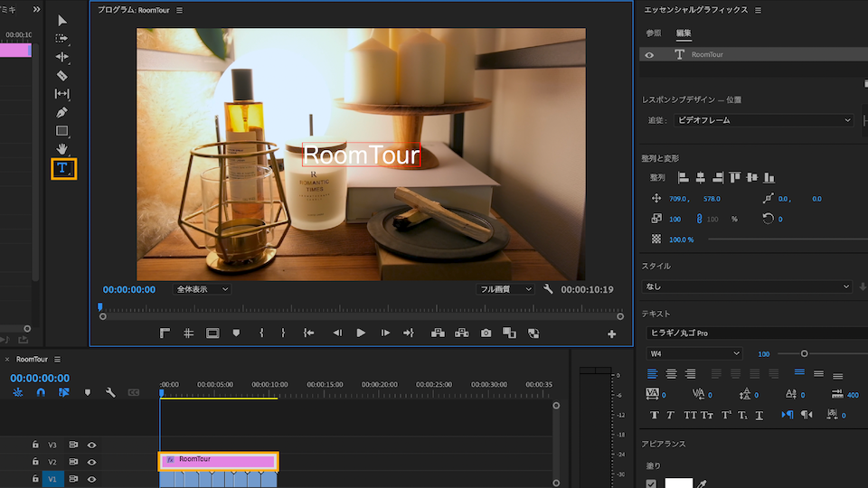
Task: Select the Pen tool
Action: point(62,112)
